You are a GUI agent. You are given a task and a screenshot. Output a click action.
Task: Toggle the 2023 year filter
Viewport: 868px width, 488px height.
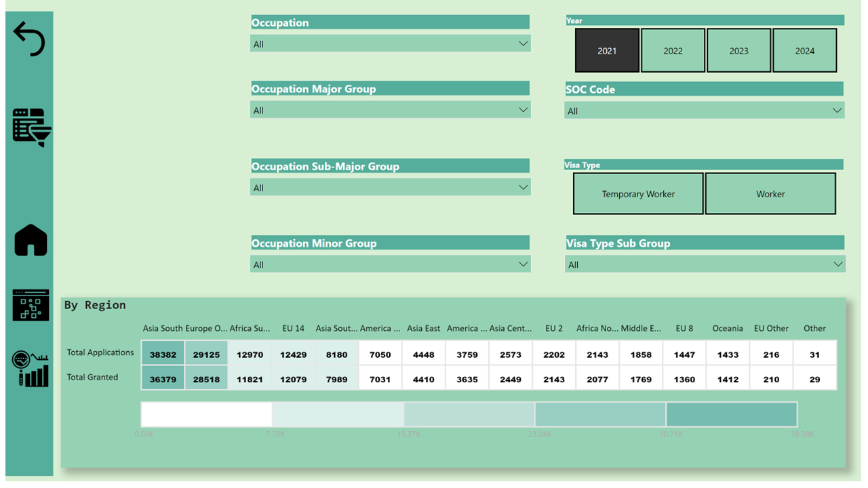coord(738,51)
